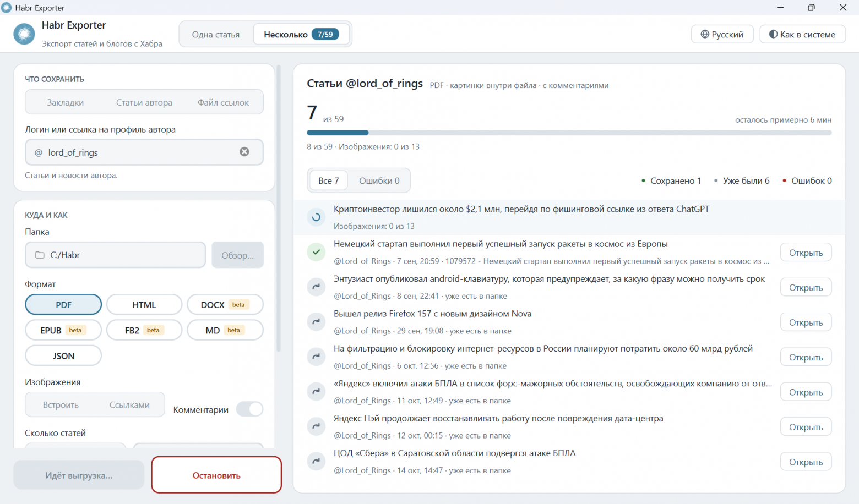Image resolution: width=859 pixels, height=504 pixels.
Task: Pick the MD beta format
Action: tap(225, 330)
